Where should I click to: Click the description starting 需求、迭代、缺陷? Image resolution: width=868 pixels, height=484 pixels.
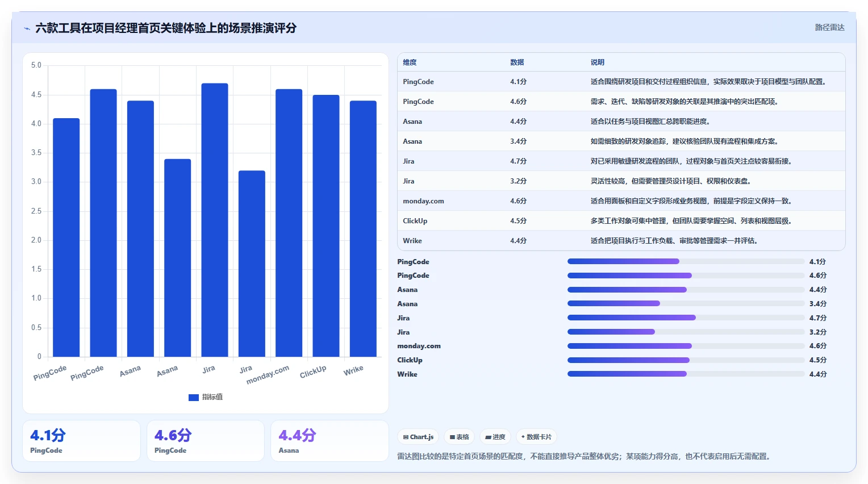tap(684, 102)
